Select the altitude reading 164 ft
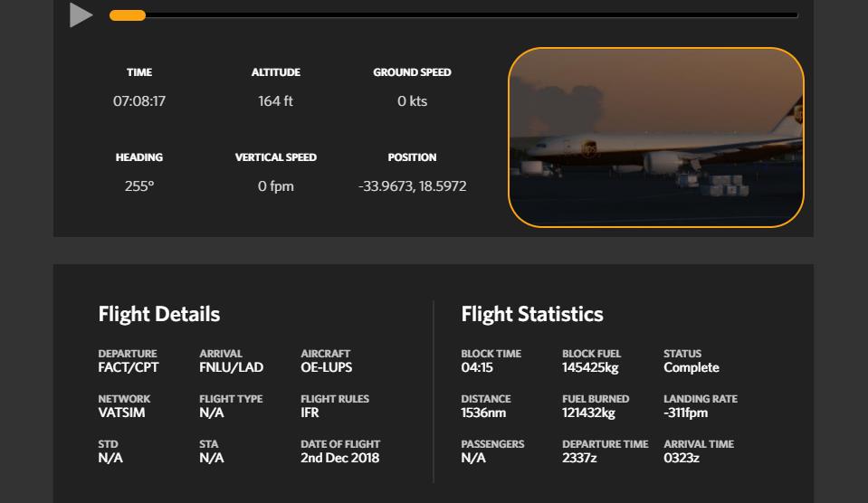Image resolution: width=868 pixels, height=503 pixels. (275, 101)
